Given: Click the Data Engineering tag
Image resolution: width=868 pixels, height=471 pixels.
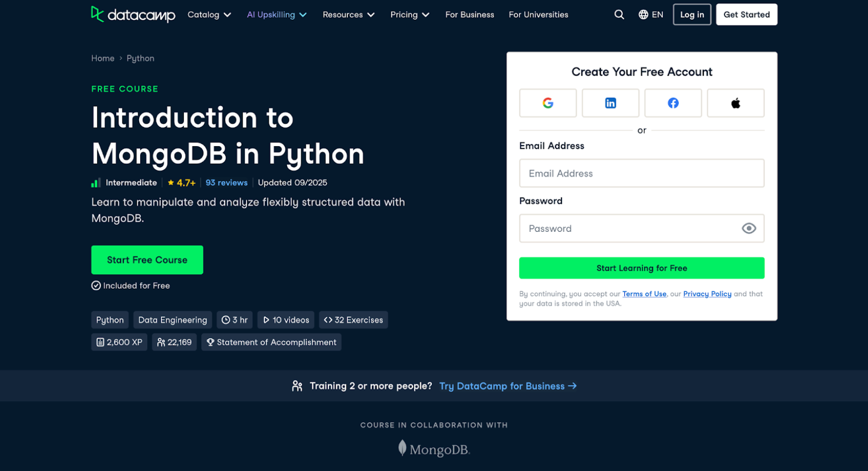Looking at the screenshot, I should 173,320.
